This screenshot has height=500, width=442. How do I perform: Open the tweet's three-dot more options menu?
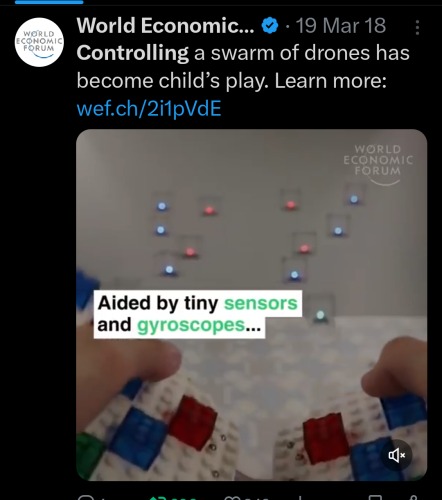click(x=417, y=27)
